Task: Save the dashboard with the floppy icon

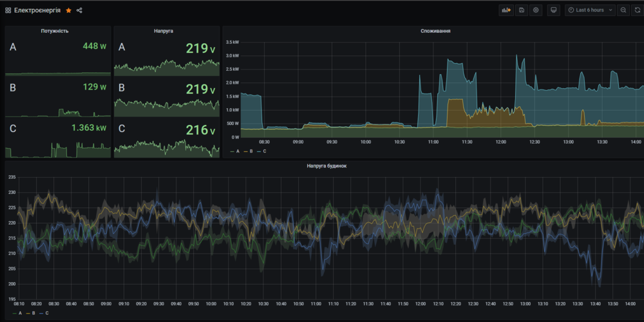Action: pyautogui.click(x=521, y=10)
